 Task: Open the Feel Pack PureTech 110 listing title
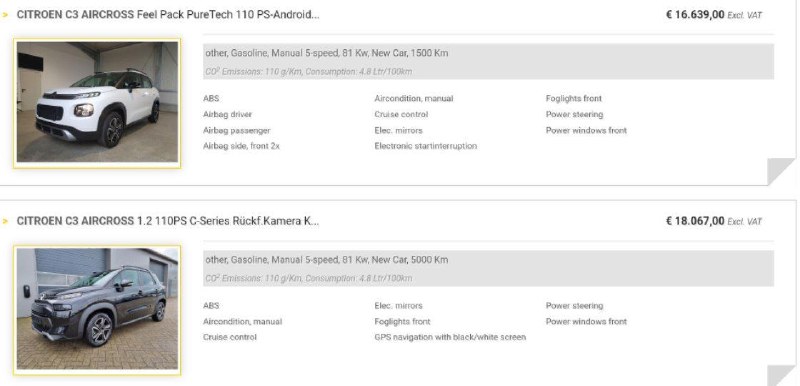click(168, 15)
